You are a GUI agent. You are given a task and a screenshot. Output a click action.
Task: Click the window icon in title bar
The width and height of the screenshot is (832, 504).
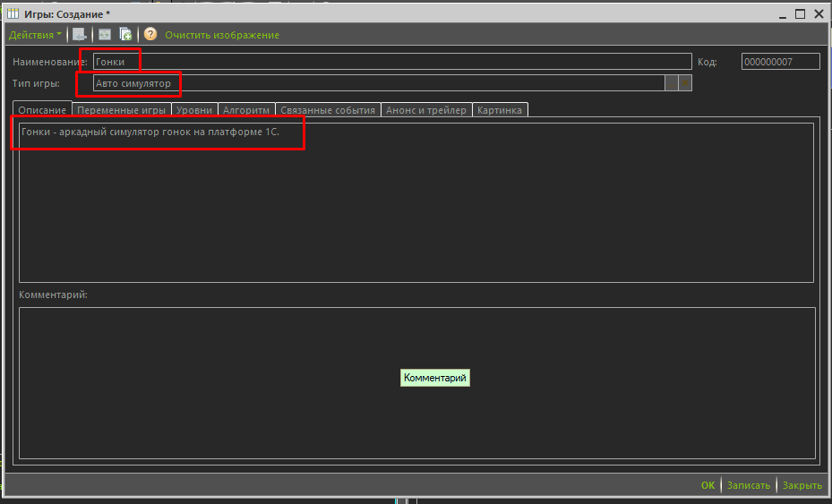13,13
